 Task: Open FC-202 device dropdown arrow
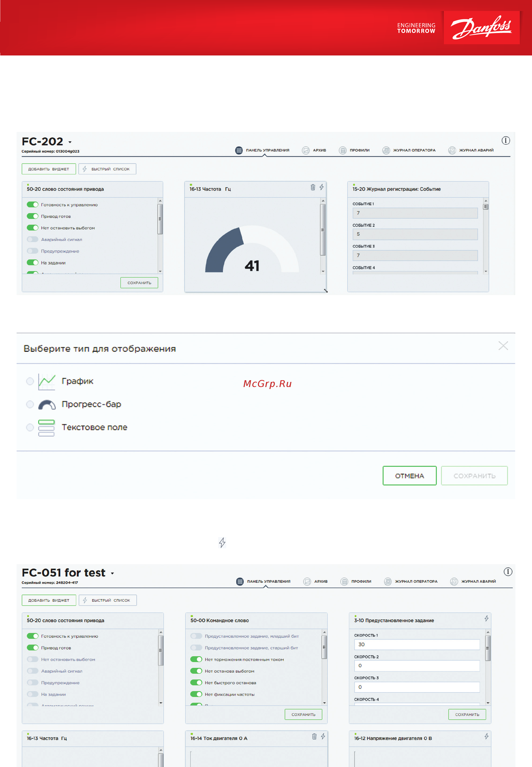point(70,142)
